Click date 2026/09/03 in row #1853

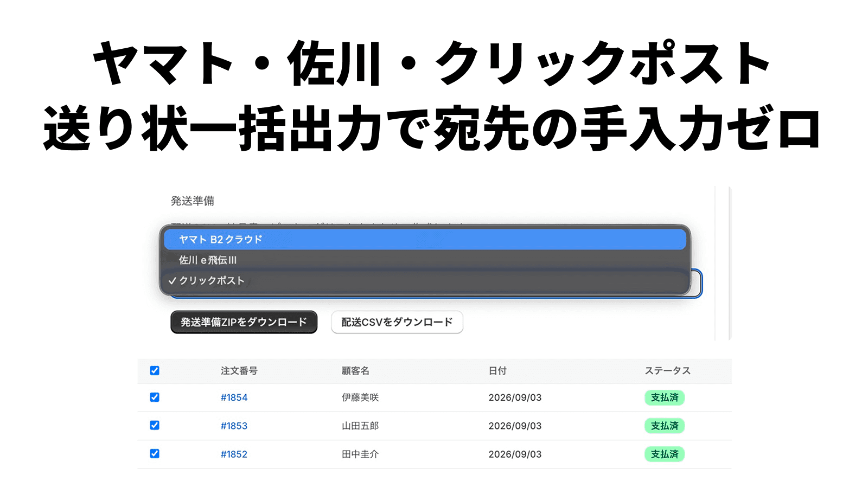click(515, 426)
